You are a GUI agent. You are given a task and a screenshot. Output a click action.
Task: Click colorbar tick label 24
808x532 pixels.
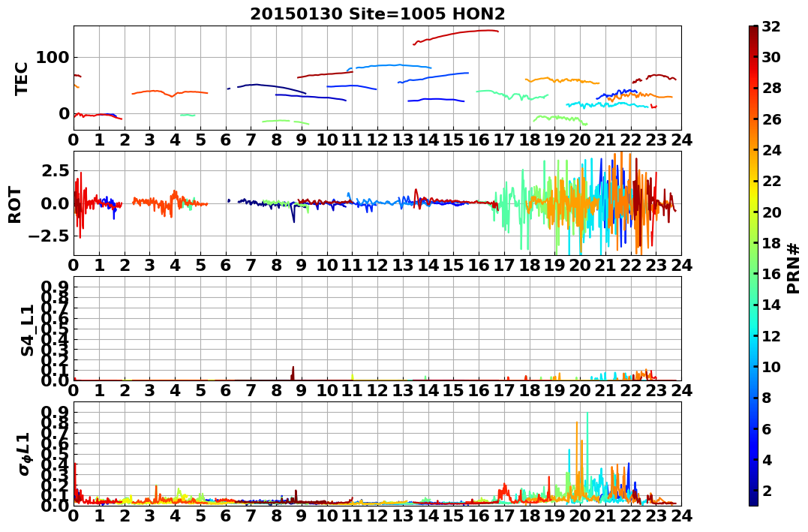(771, 150)
